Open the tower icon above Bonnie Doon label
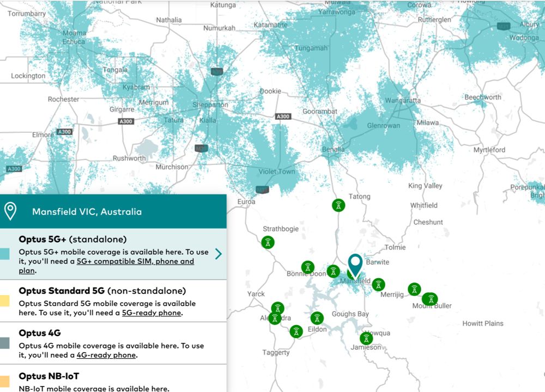Image resolution: width=545 pixels, height=392 pixels. coord(307,267)
